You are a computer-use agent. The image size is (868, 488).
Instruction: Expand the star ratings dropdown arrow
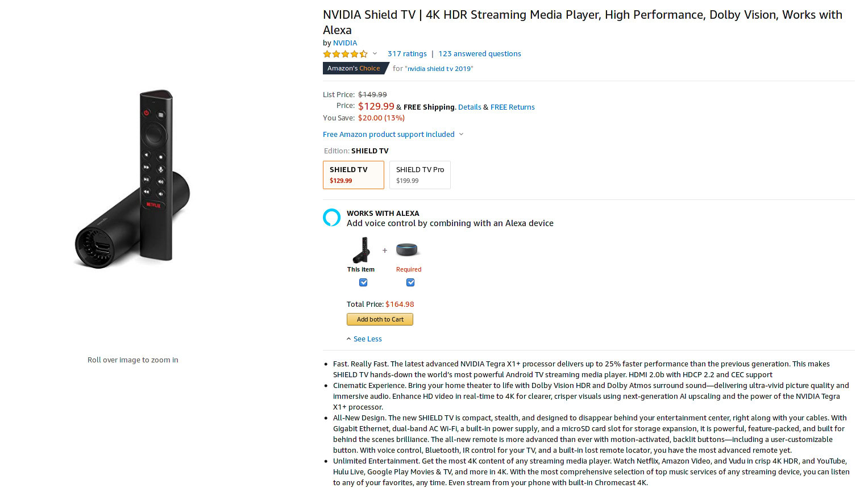pyautogui.click(x=375, y=54)
